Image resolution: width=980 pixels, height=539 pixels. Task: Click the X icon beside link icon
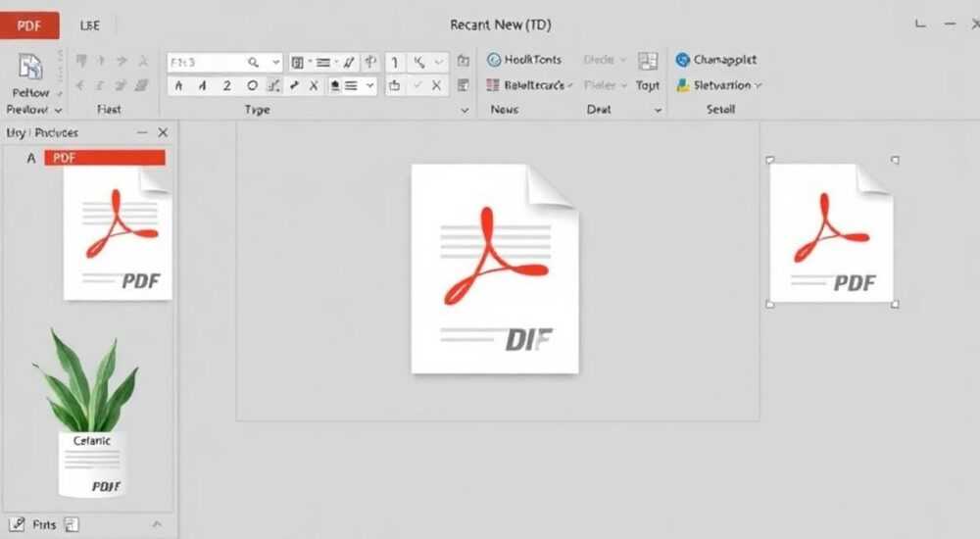pyautogui.click(x=314, y=85)
